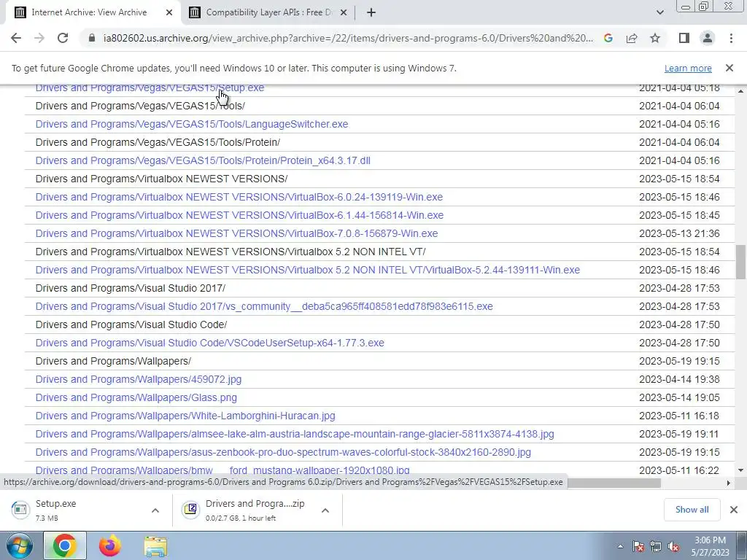
Task: Open the vs_community Visual Studio 2017 exe link
Action: coord(264,306)
